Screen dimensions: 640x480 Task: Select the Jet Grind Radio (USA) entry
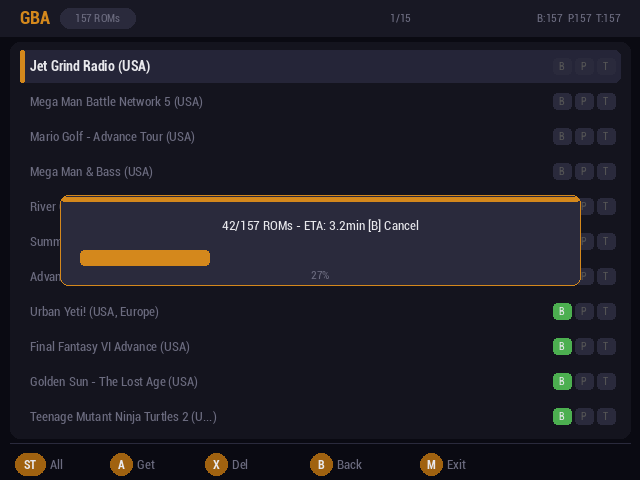point(90,66)
